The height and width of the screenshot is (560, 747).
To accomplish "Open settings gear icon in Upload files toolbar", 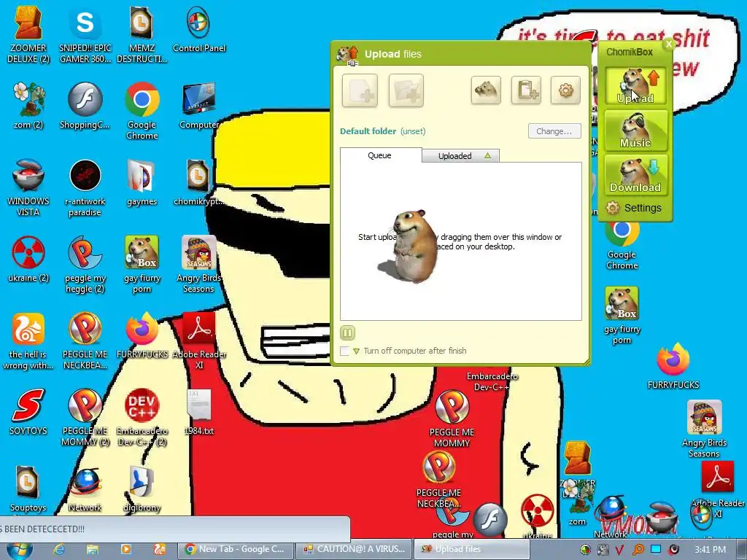I will point(565,90).
